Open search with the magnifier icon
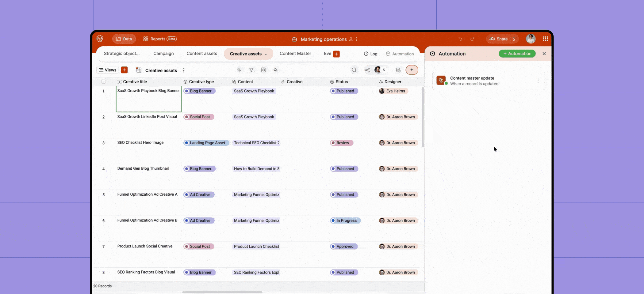644x294 pixels. pyautogui.click(x=354, y=70)
